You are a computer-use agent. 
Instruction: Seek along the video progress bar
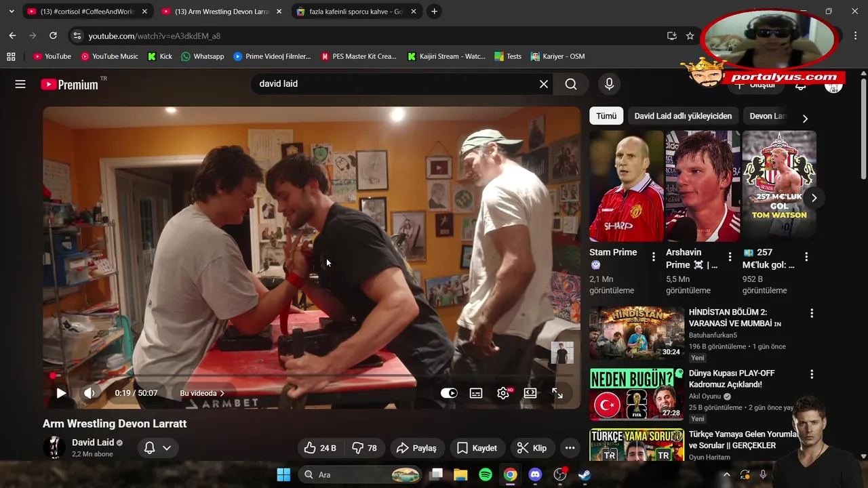312,375
